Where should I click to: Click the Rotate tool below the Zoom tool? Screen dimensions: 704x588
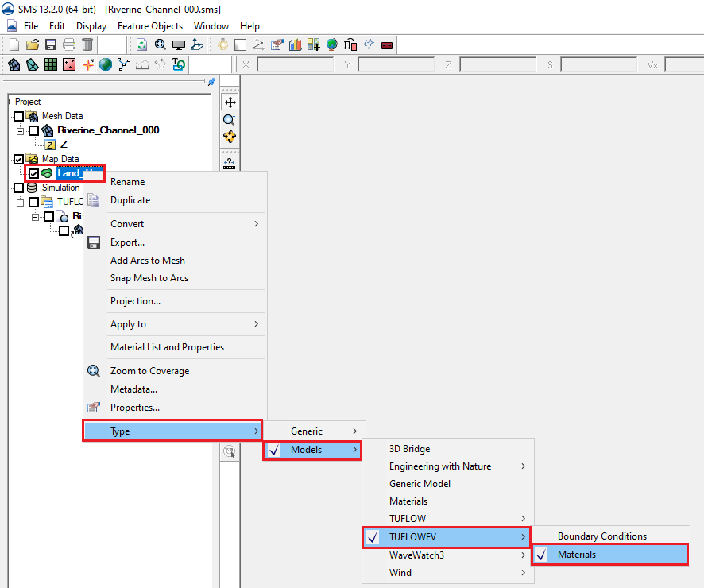pyautogui.click(x=230, y=136)
